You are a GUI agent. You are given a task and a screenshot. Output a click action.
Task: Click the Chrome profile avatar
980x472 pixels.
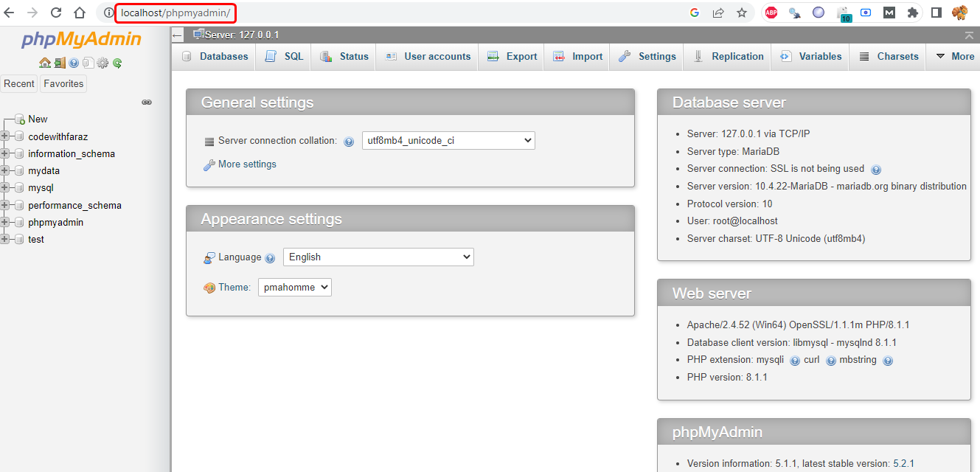959,13
